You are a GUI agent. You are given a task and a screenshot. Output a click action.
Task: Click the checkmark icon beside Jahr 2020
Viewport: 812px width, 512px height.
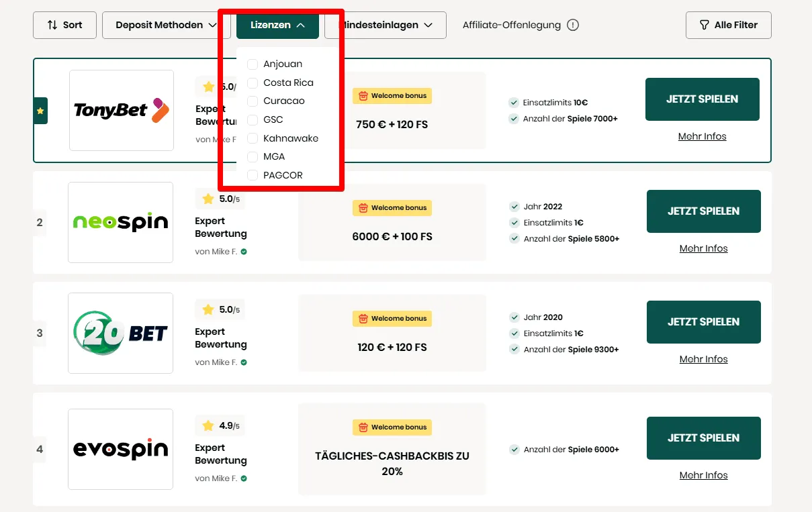pyautogui.click(x=514, y=317)
